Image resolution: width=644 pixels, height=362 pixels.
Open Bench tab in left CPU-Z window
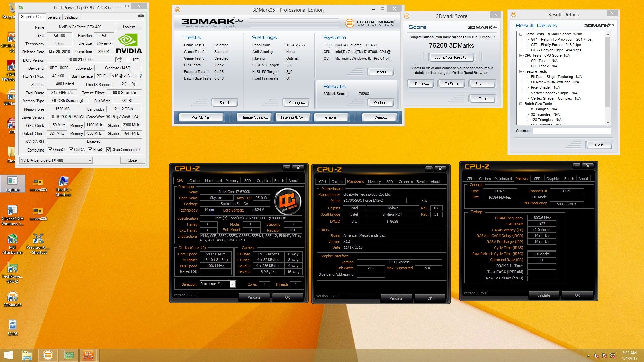(x=279, y=181)
